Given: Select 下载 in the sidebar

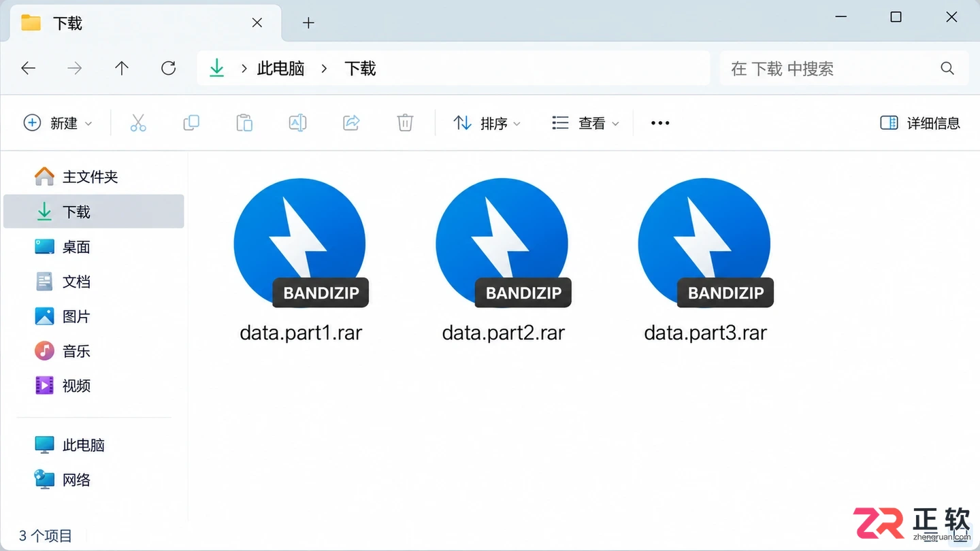Looking at the screenshot, I should 93,212.
